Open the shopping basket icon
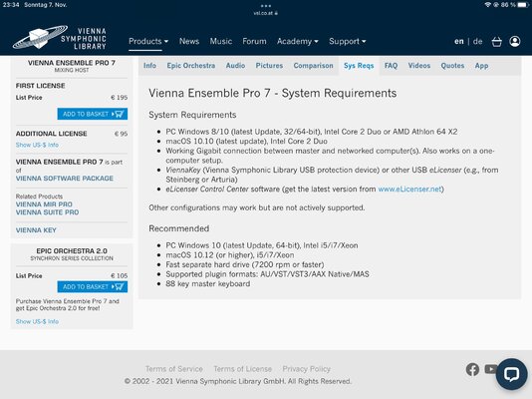Viewport: 532px width, 399px height. pyautogui.click(x=497, y=42)
